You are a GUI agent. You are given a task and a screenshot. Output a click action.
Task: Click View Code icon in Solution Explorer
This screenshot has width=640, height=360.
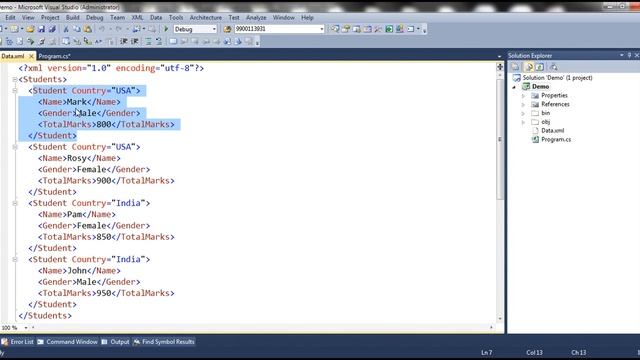click(553, 67)
